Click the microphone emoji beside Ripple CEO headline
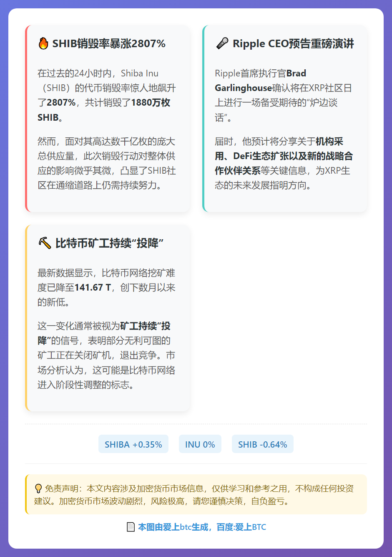Screen dimensions: 392x557 click(x=222, y=43)
